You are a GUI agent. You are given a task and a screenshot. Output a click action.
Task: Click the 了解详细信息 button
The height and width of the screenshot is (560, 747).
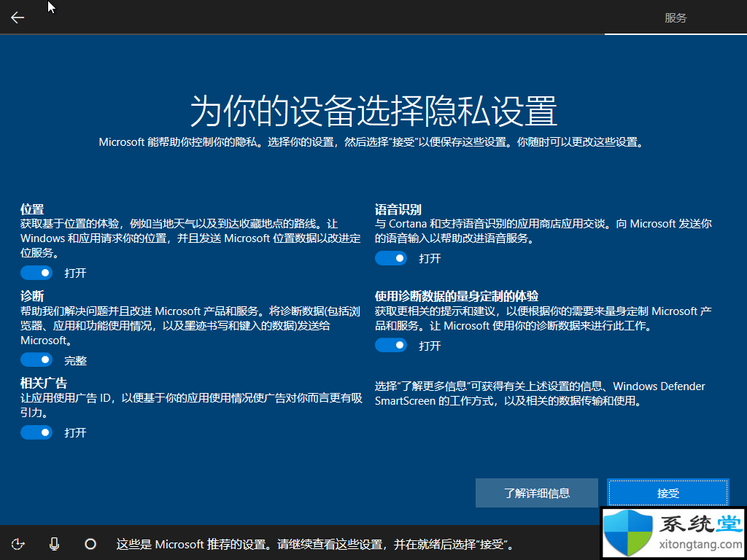click(x=537, y=493)
